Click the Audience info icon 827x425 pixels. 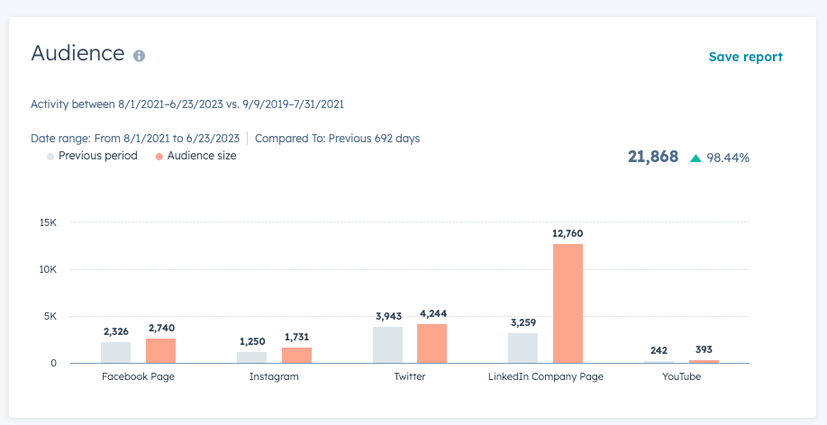139,56
